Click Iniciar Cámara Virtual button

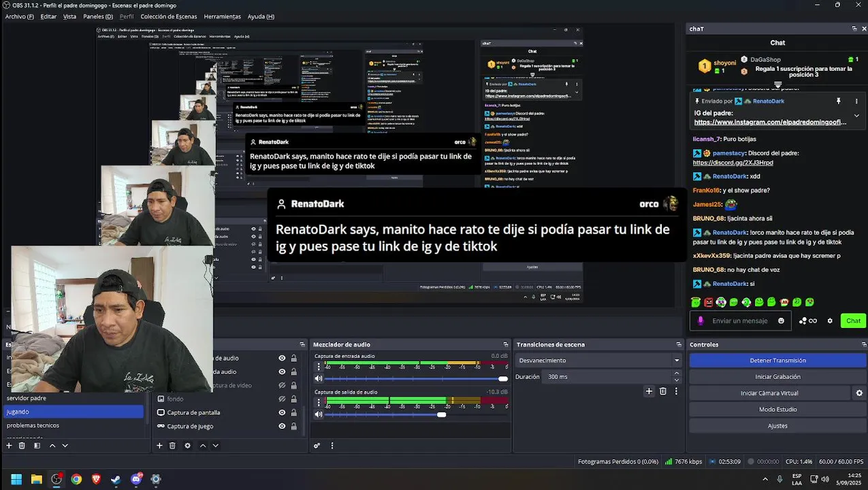coord(769,393)
